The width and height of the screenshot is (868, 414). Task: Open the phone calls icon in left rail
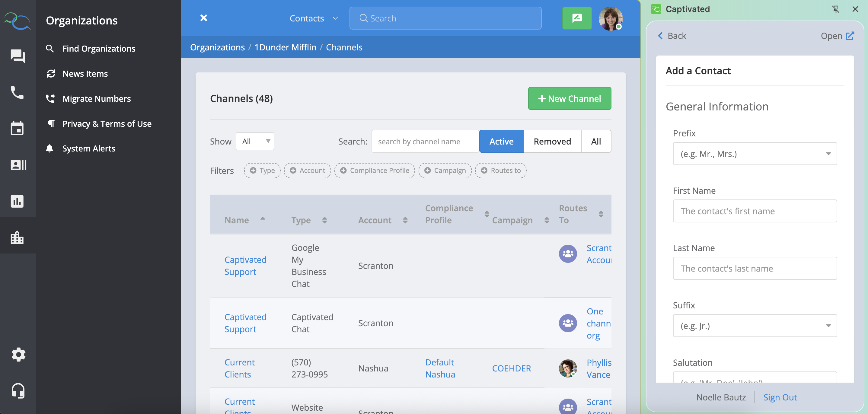point(17,92)
